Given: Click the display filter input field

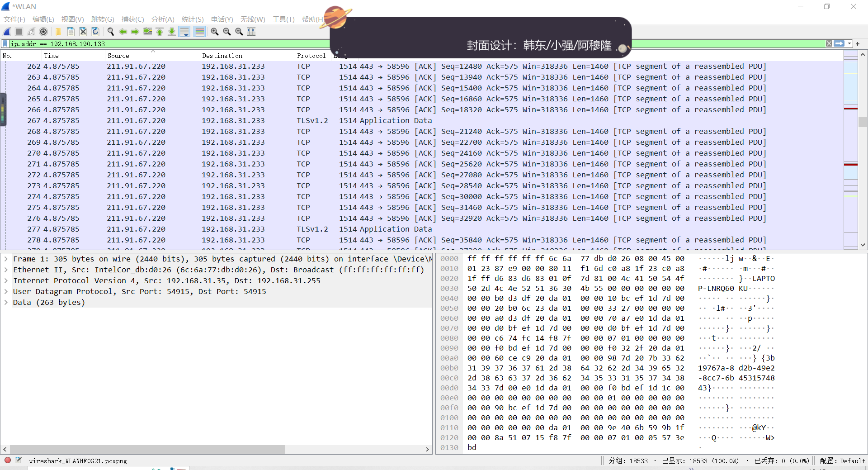Looking at the screenshot, I should 416,44.
